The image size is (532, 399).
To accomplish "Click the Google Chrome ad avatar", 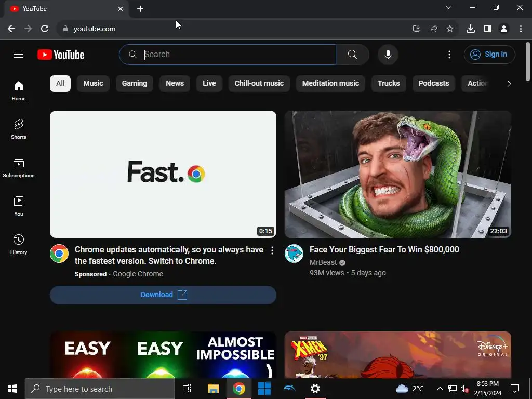I will click(x=59, y=254).
